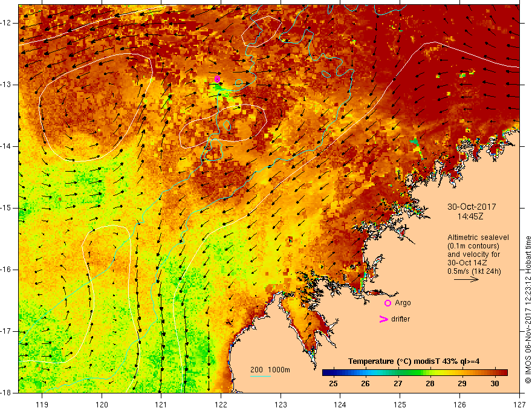
Task: Click the cyan 200m isobath legend line
Action: (x=261, y=376)
